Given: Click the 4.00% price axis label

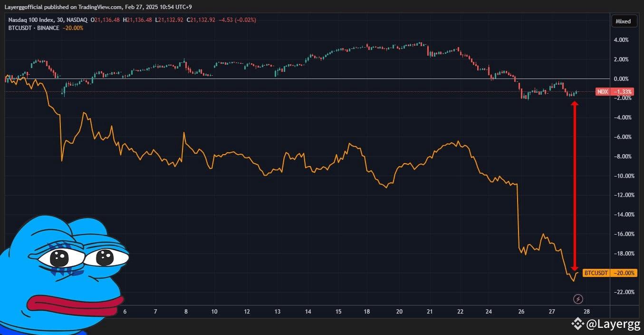Looking at the screenshot, I should tap(621, 40).
